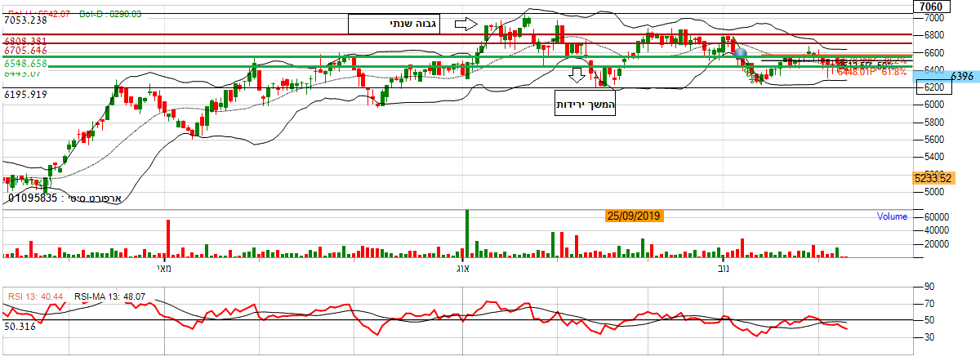Image resolution: width=980 pixels, height=361 pixels.
Task: Select the המשך ירידות annotation box
Action: coord(584,104)
